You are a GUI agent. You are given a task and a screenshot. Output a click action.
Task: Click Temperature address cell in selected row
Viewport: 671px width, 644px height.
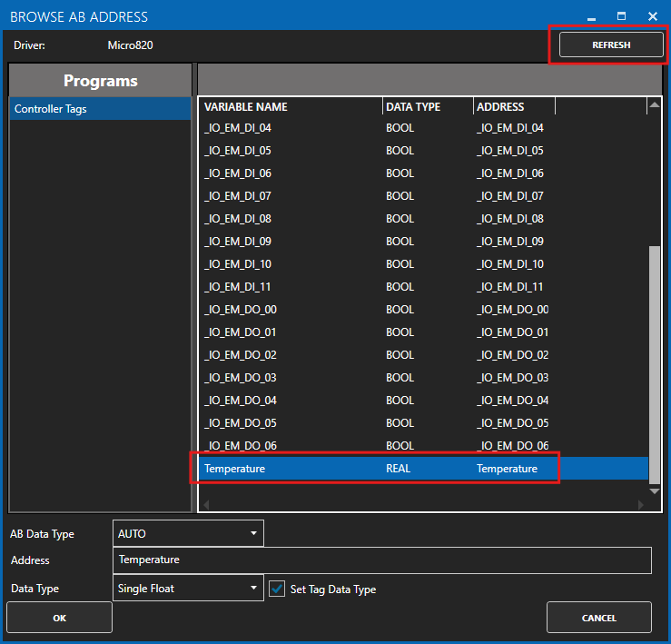[x=507, y=468]
